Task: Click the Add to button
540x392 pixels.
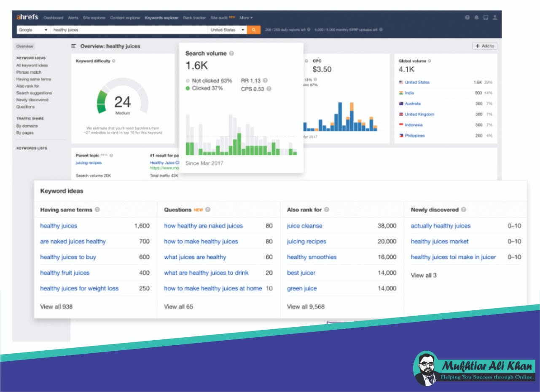Action: [x=485, y=46]
